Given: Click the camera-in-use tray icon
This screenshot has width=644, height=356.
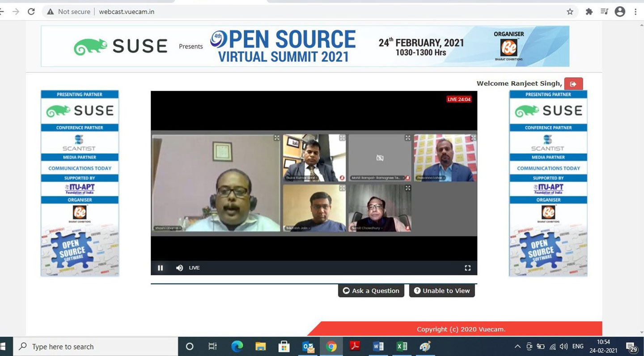Looking at the screenshot, I should point(530,347).
